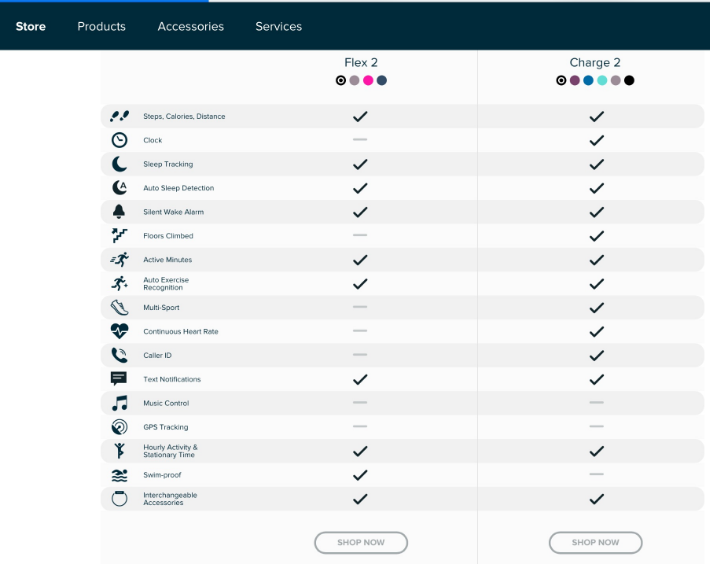Select the solid black Charge 2 swatch
Screen dimensions: 710x564
point(629,81)
